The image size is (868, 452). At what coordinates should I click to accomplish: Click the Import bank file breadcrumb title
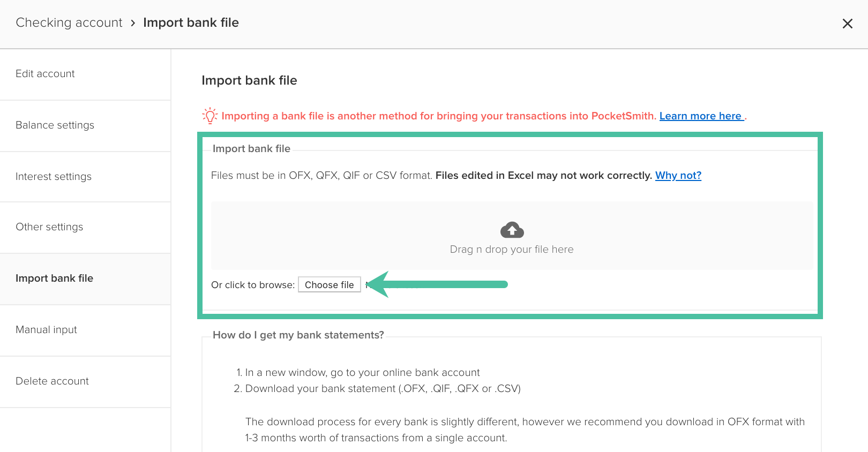tap(191, 22)
